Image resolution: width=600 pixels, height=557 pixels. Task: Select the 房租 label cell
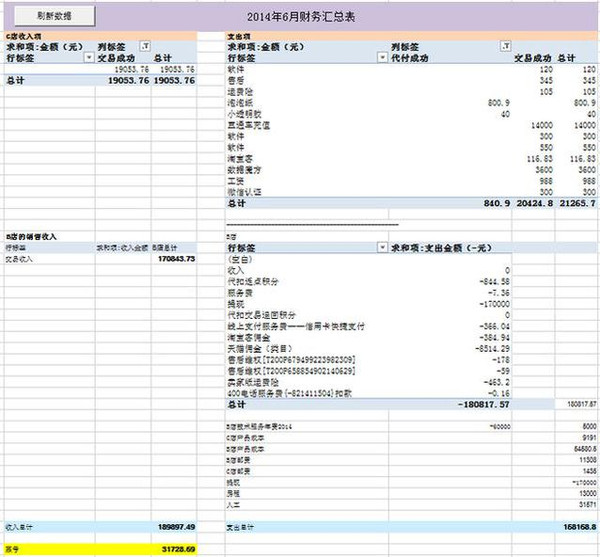pyautogui.click(x=233, y=493)
